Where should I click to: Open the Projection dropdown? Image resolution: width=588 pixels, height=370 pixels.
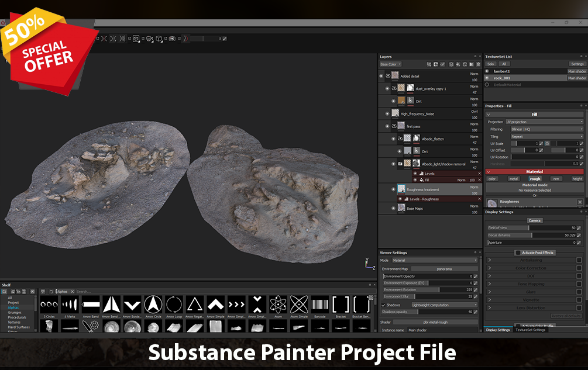click(x=544, y=122)
